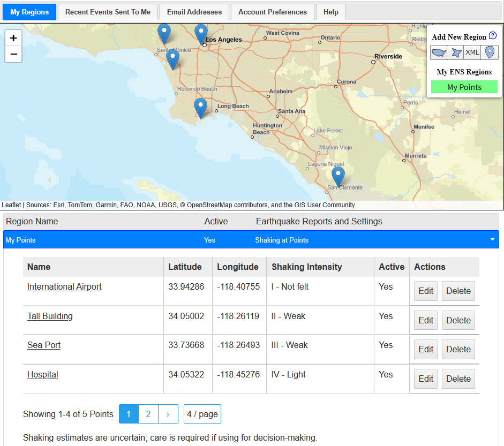504x446 pixels.
Task: Collapse the My Points row arrow
Action: (492, 239)
